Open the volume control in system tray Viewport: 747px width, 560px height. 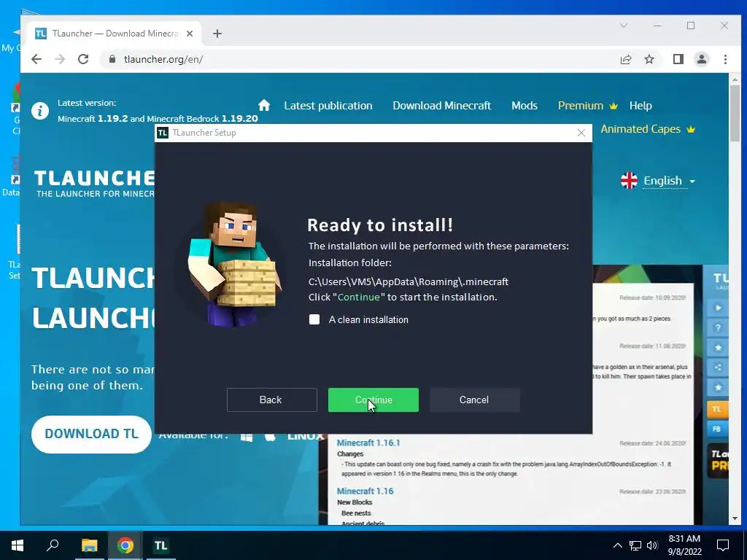[652, 545]
